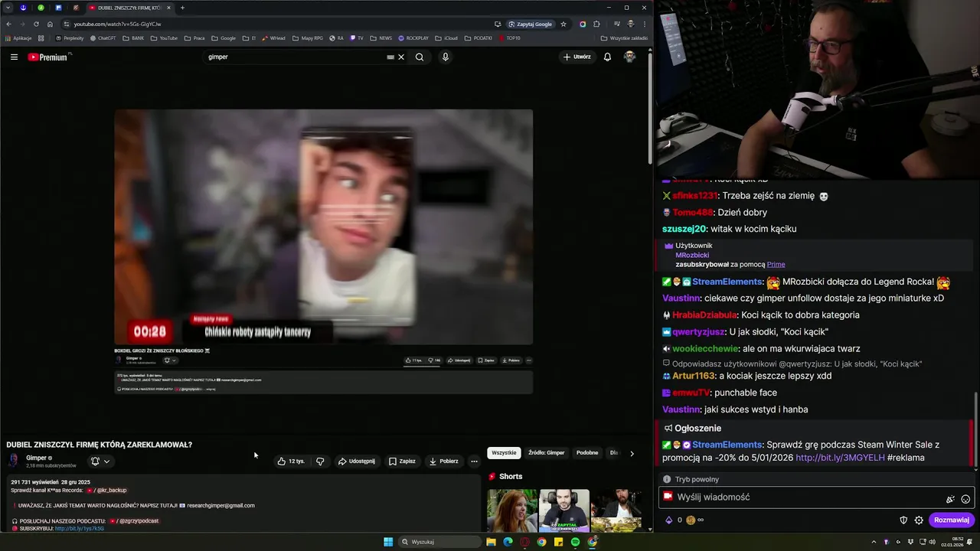The image size is (980, 551).
Task: Click the Windows taskbar Wyszukaj search box
Action: 440,542
